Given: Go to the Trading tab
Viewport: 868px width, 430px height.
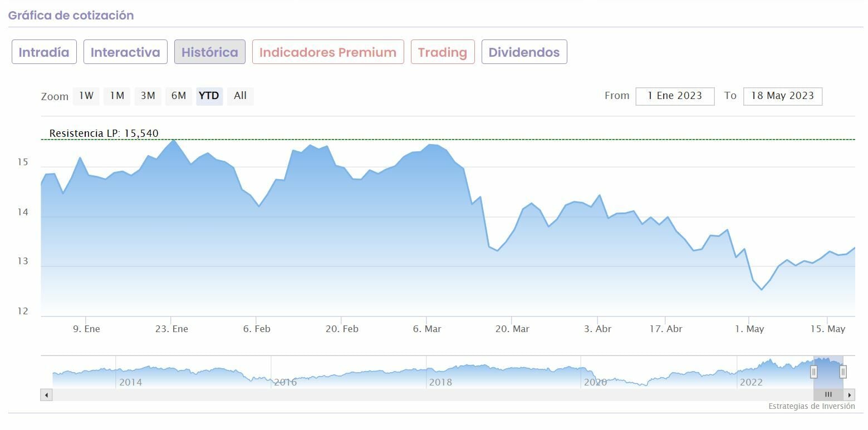Looking at the screenshot, I should (x=443, y=52).
